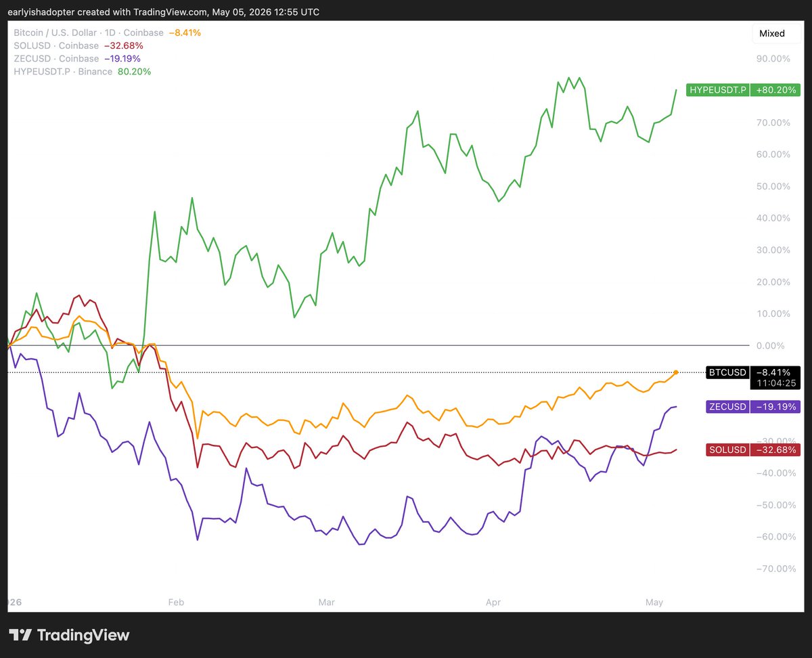
Task: Select the Bitcoin / U.S. Dollar legend row
Action: (108, 32)
